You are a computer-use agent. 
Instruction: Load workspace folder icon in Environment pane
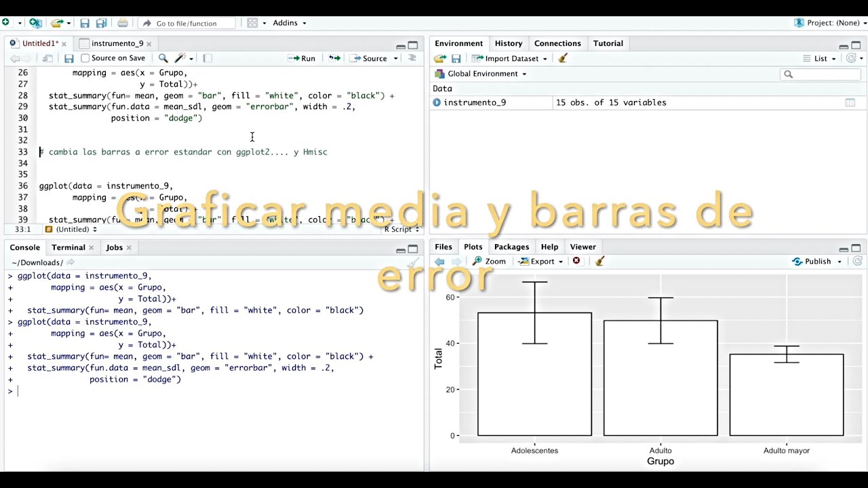(440, 58)
